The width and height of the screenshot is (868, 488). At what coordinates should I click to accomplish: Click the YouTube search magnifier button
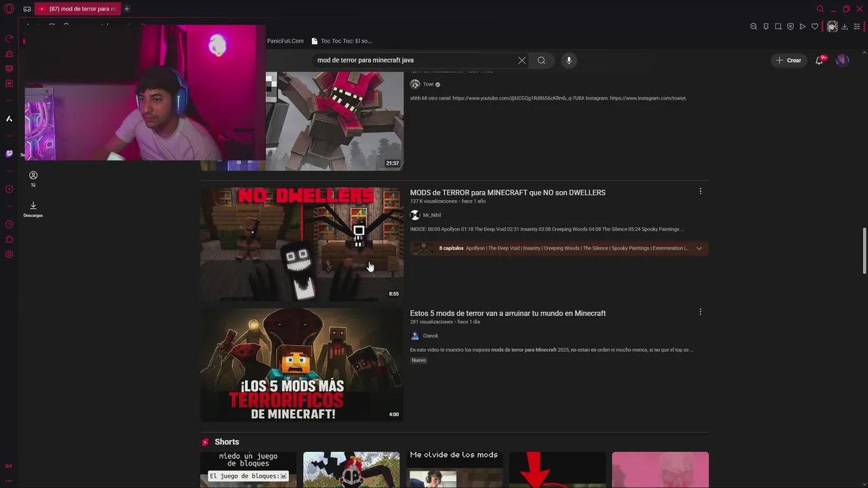coord(541,60)
